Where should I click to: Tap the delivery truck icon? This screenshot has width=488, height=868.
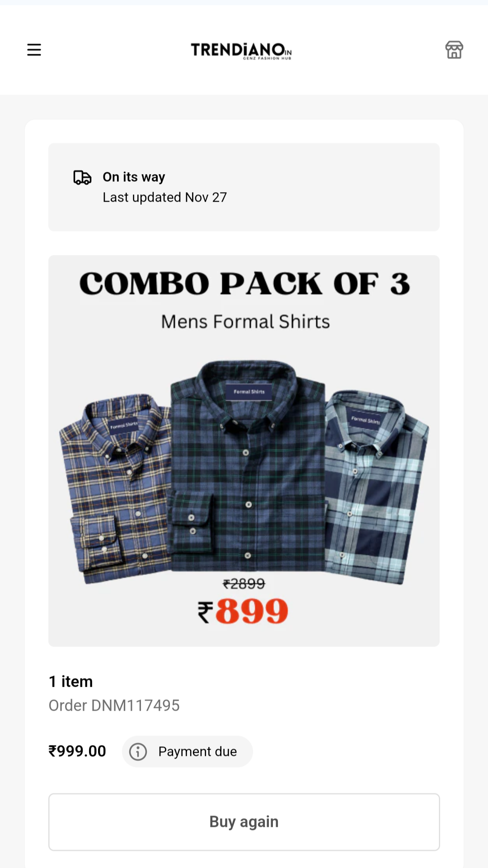[82, 177]
